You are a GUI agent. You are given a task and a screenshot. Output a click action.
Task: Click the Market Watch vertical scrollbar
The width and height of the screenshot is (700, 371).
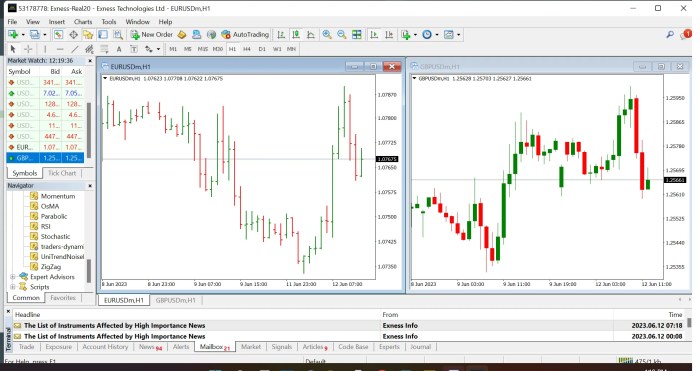88,129
